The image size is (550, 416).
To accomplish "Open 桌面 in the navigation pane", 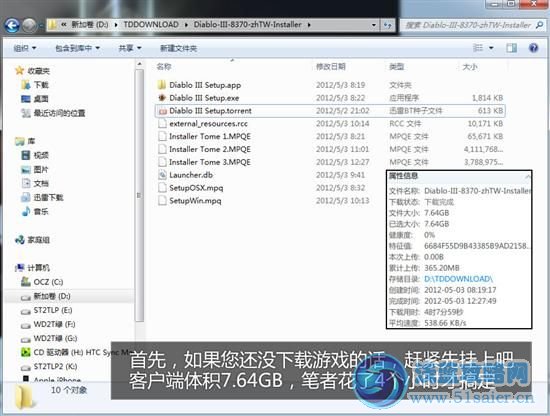I will [41, 99].
